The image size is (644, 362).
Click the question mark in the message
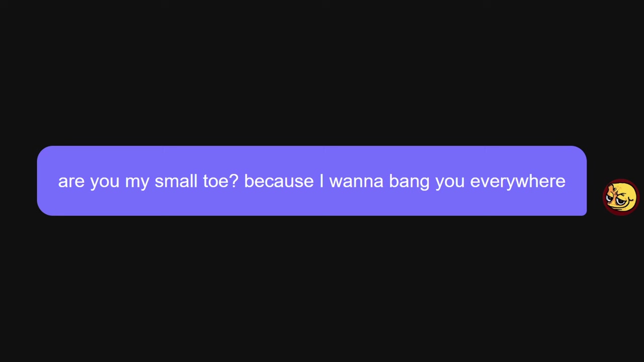point(233,181)
